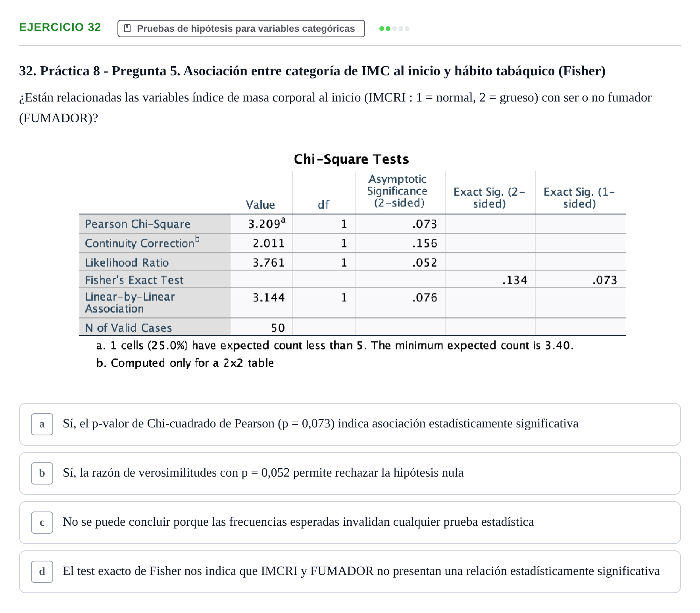700x613 pixels.
Task: Click the Value column header
Action: point(260,205)
